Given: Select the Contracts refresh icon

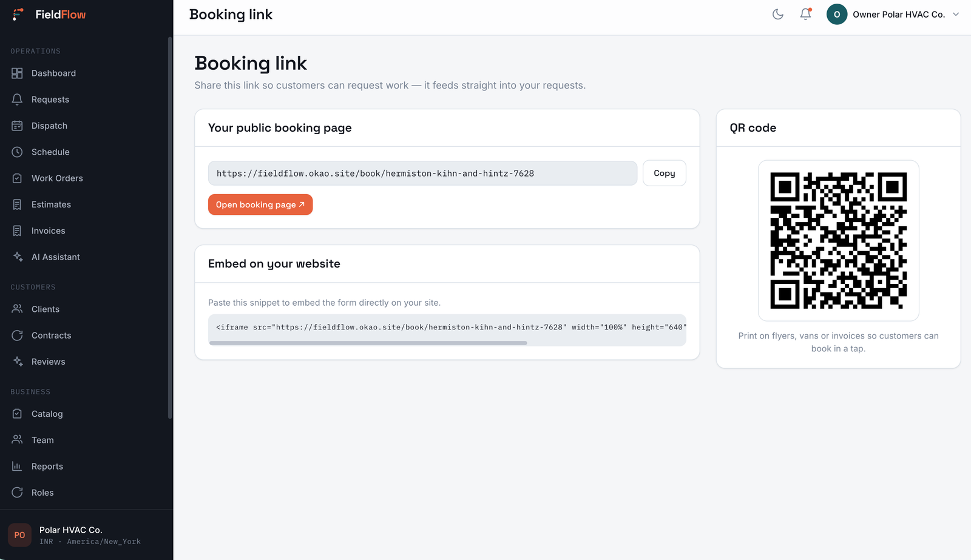Looking at the screenshot, I should (x=17, y=336).
